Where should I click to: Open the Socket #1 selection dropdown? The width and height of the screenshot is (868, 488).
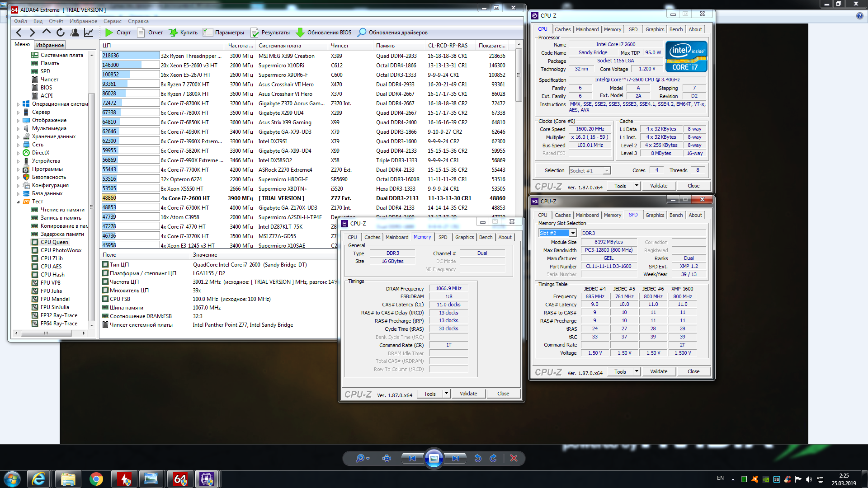pos(607,171)
